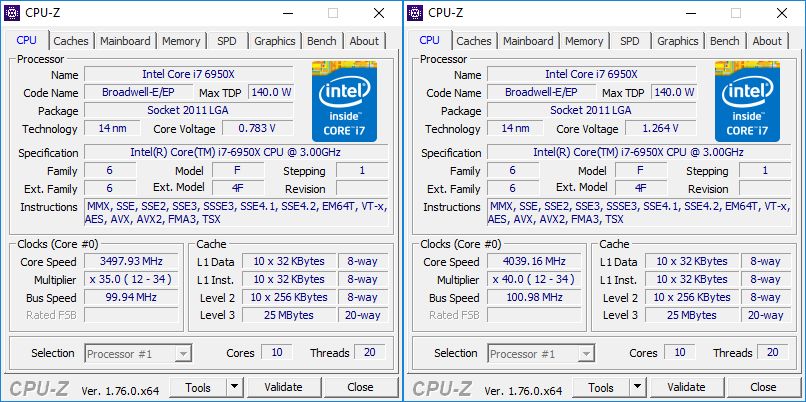Open the Processor #1 selection dropdown in right window

pos(542,354)
